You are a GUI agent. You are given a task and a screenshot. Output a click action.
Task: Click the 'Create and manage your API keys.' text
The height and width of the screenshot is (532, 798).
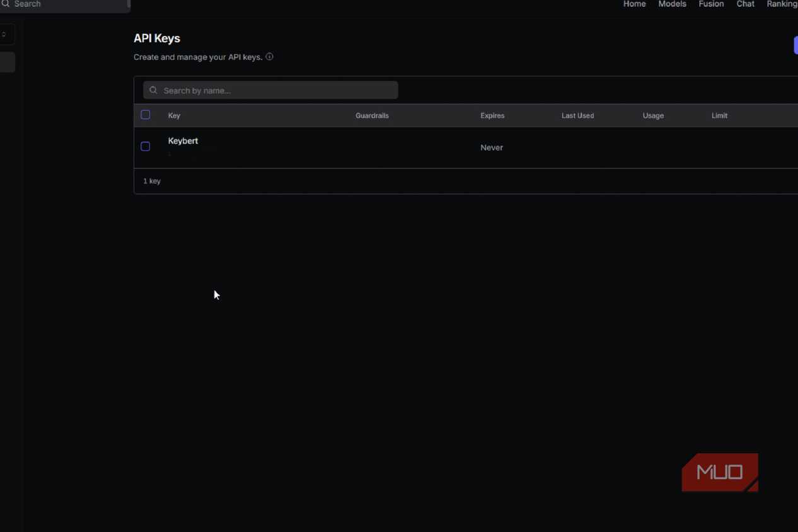pos(198,57)
